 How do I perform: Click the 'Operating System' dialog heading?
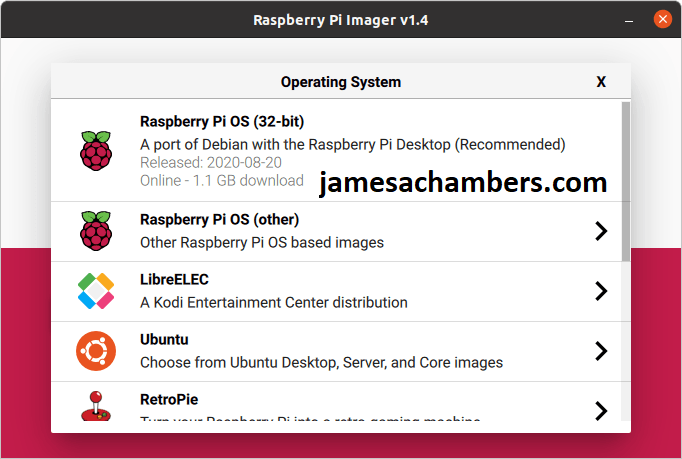341,82
